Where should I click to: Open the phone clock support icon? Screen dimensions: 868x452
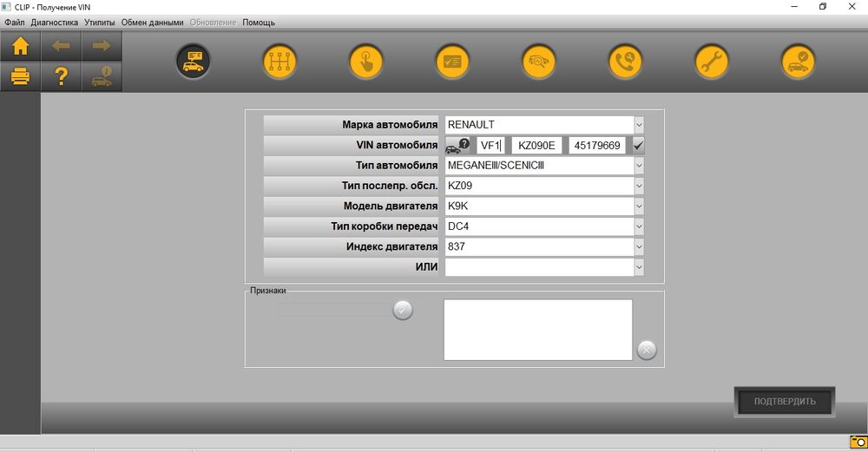[x=625, y=62]
